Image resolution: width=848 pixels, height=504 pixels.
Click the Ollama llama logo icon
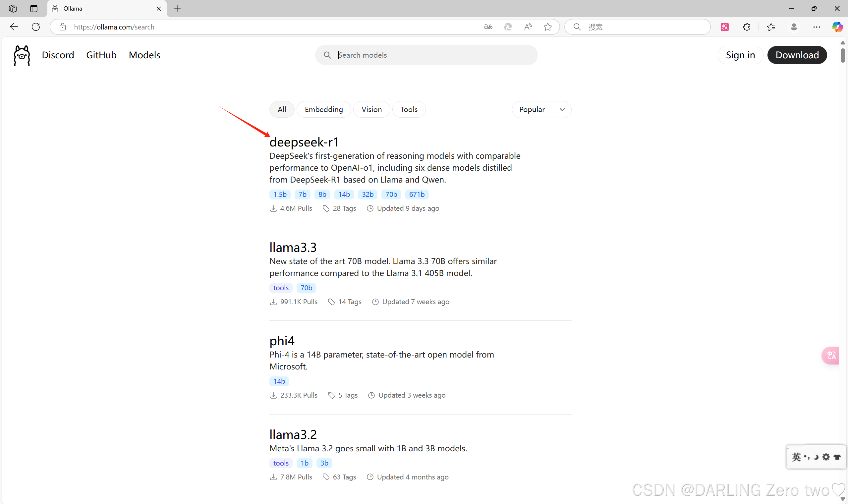click(22, 55)
